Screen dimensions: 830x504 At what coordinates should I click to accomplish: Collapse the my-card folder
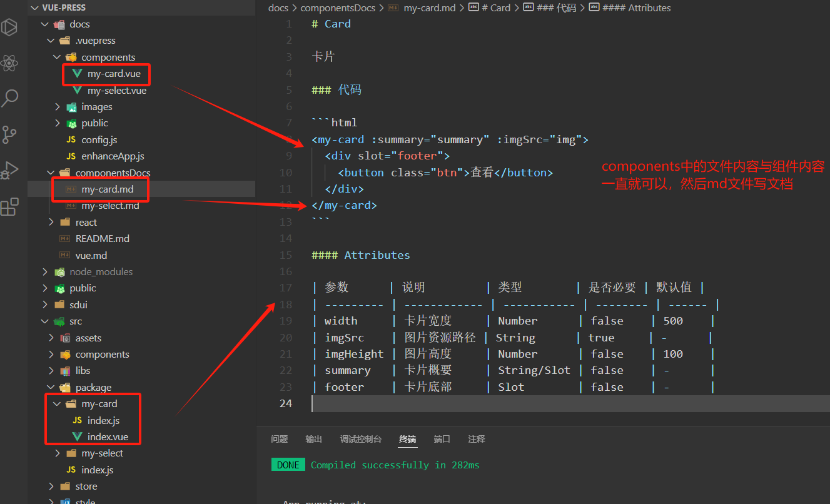tap(58, 404)
